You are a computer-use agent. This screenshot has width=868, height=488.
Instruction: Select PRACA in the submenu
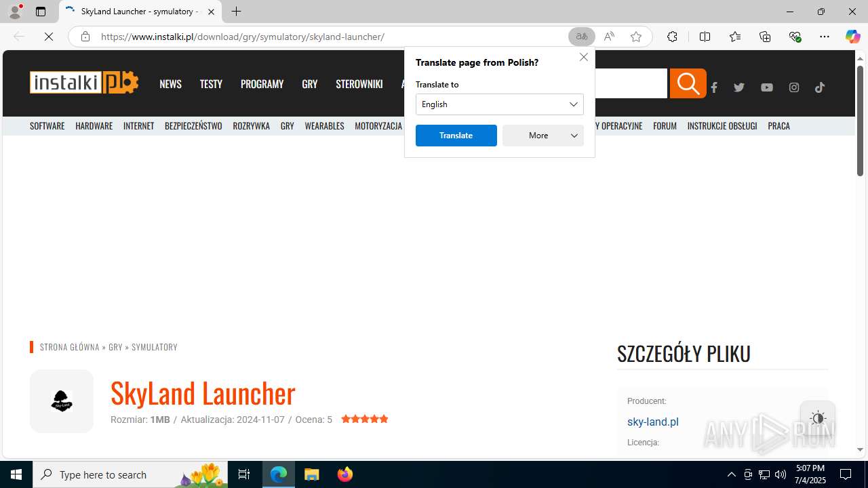coord(779,126)
